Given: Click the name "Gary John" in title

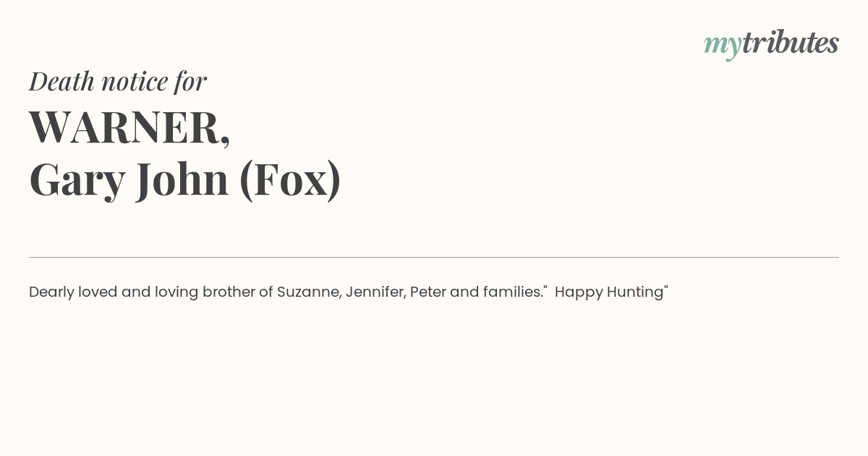Looking at the screenshot, I should pyautogui.click(x=129, y=180).
